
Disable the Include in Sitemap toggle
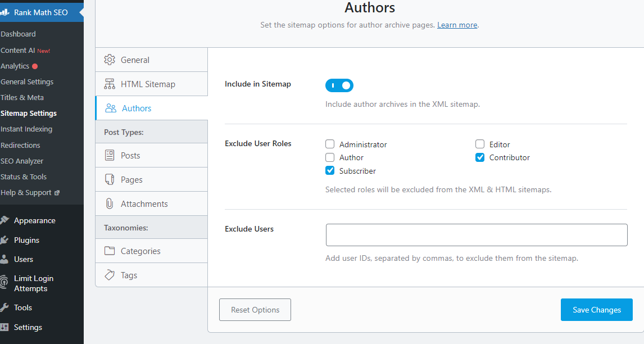(339, 85)
